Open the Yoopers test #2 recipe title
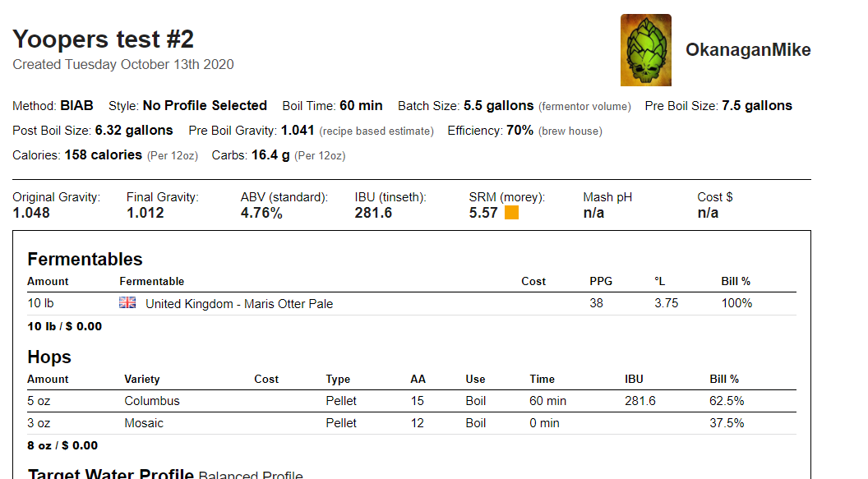868x479 pixels. (103, 39)
